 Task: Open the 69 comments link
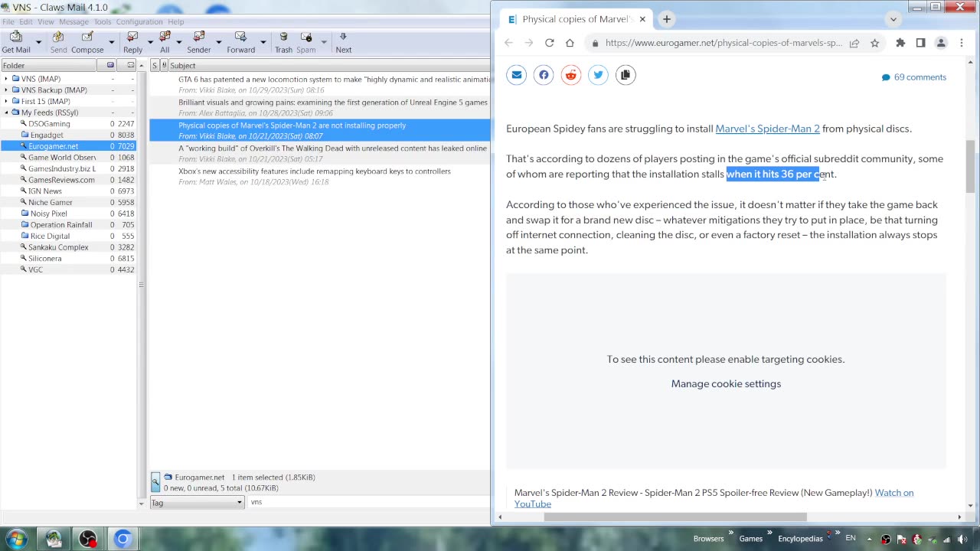point(914,77)
